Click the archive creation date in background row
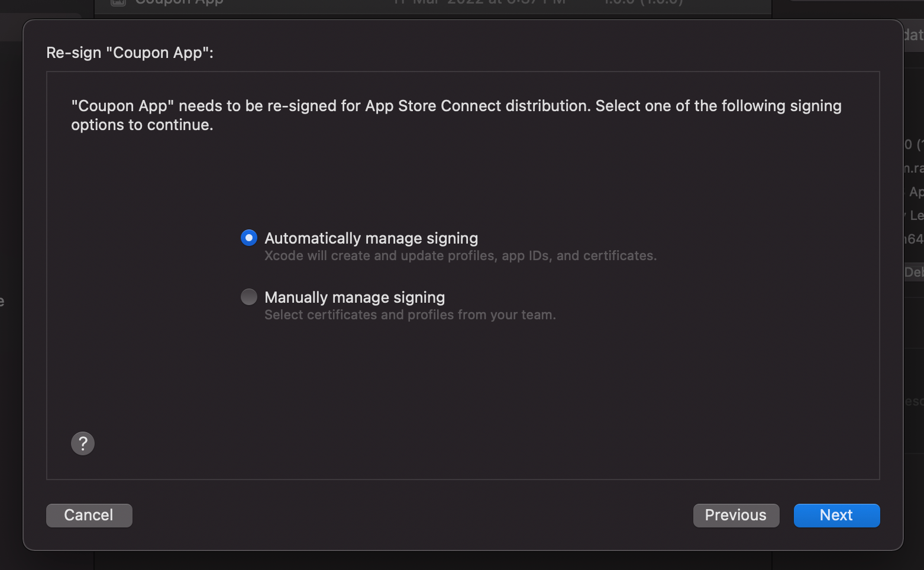 pyautogui.click(x=480, y=2)
